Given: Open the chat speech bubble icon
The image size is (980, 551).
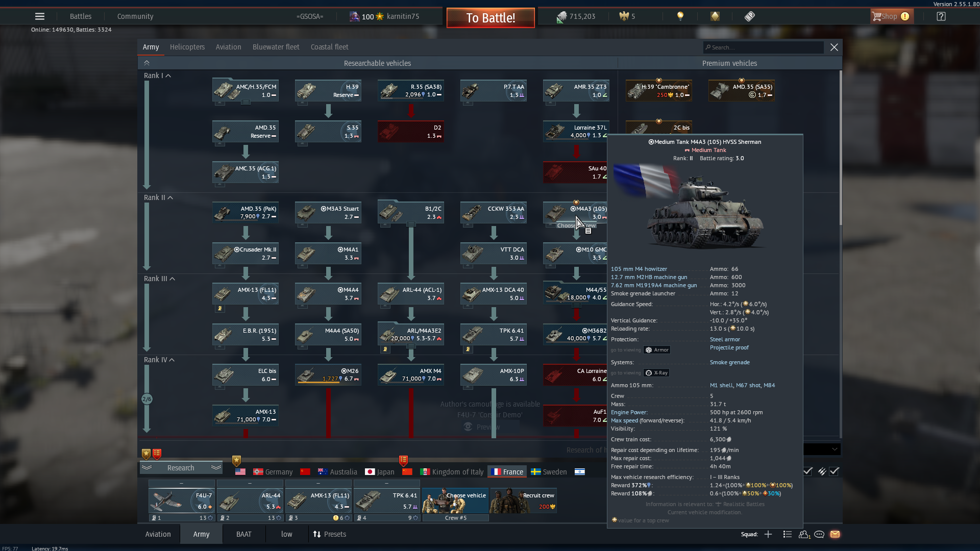Looking at the screenshot, I should click(x=819, y=534).
